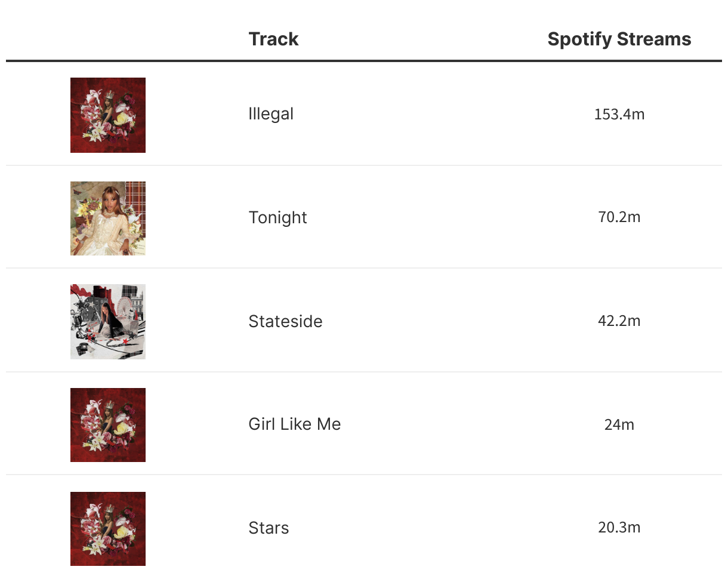Image resolution: width=728 pixels, height=585 pixels.
Task: Open the Tonight album artwork thumbnail
Action: pos(108,218)
